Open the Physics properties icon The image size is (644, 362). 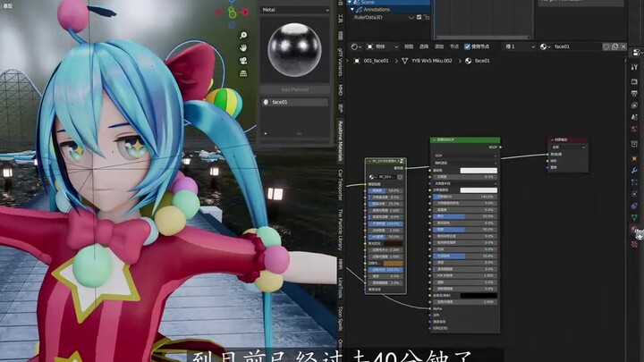point(634,194)
